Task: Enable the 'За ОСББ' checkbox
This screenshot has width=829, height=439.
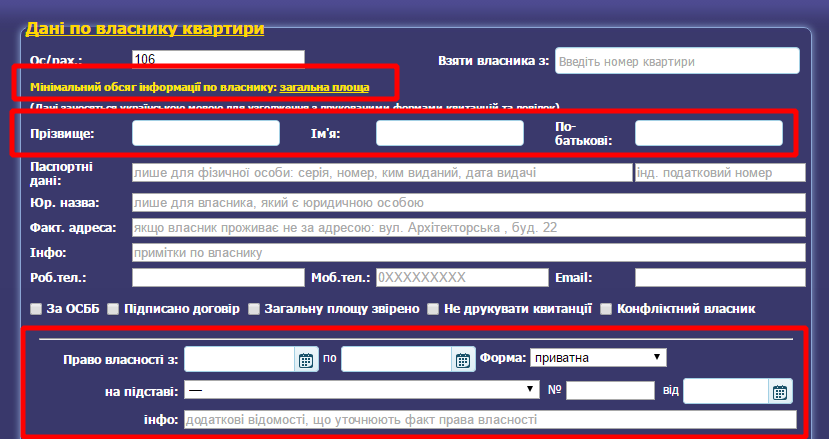Action: pos(36,309)
